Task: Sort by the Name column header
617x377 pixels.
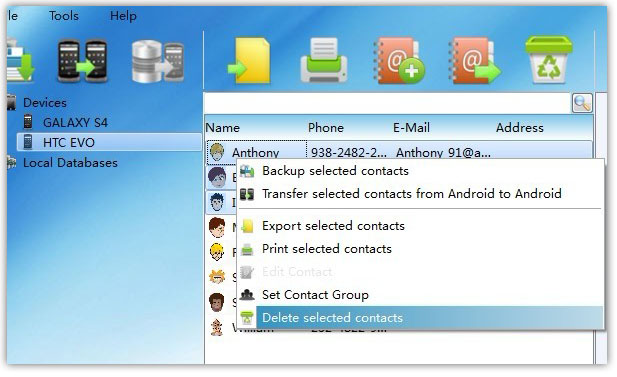Action: pyautogui.click(x=223, y=128)
